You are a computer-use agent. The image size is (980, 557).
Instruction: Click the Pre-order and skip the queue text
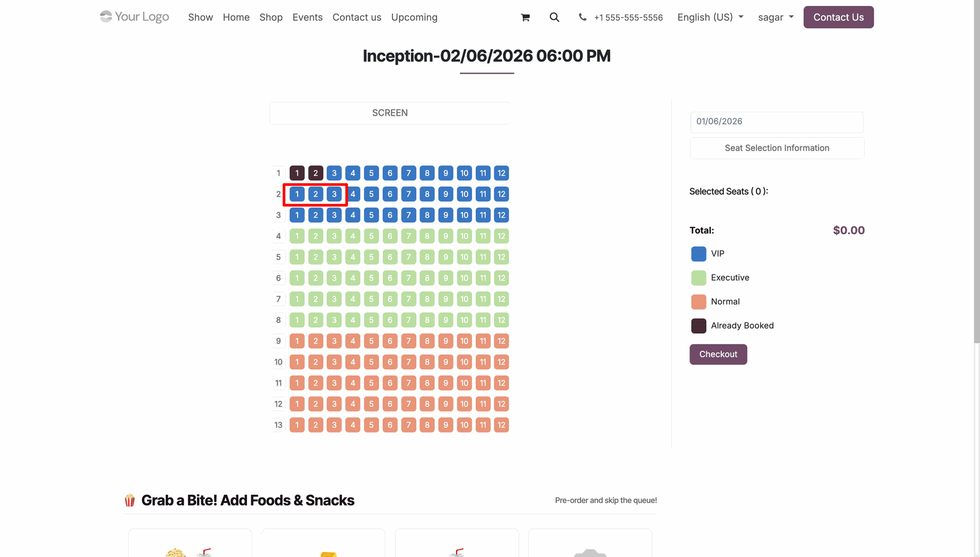click(606, 500)
